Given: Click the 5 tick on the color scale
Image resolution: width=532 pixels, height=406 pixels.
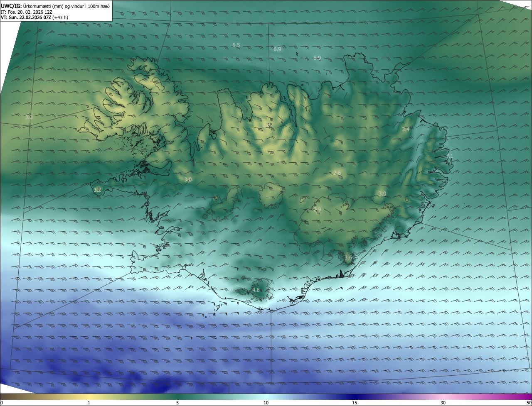Looking at the screenshot, I should pyautogui.click(x=177, y=403).
